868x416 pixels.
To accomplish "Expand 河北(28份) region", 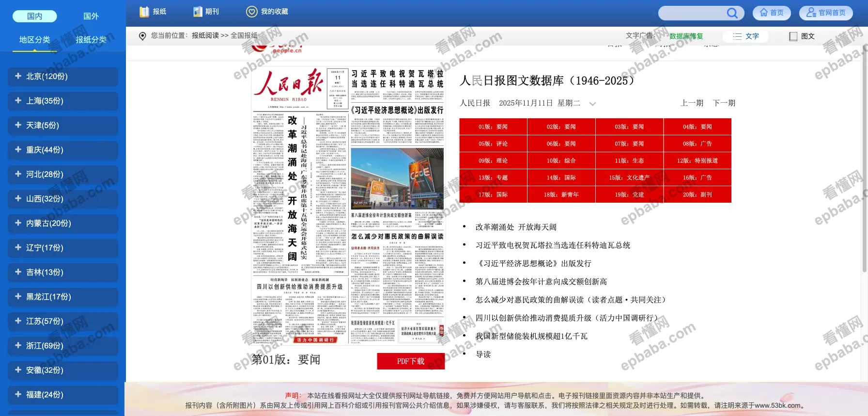I will tap(63, 175).
